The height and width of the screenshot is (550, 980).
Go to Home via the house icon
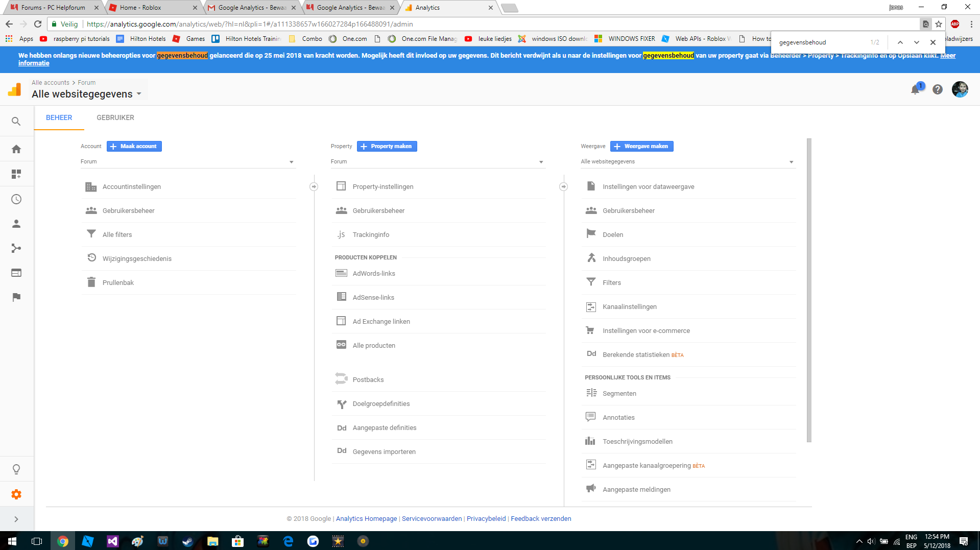(x=16, y=149)
